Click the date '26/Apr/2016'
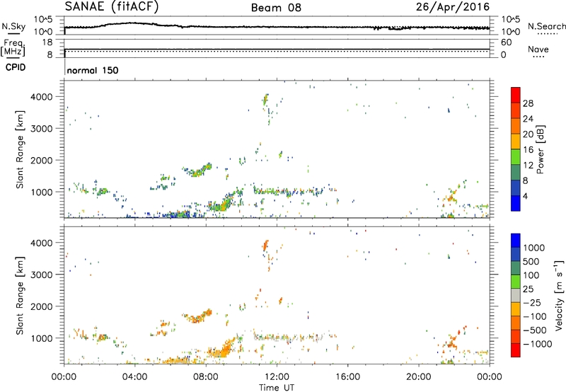This screenshot has height=392, width=566. (453, 6)
